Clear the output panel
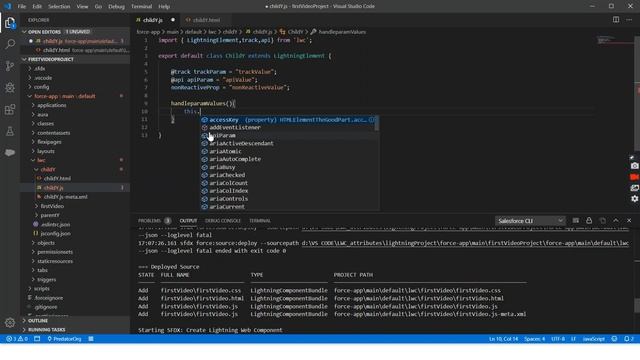 click(x=576, y=220)
